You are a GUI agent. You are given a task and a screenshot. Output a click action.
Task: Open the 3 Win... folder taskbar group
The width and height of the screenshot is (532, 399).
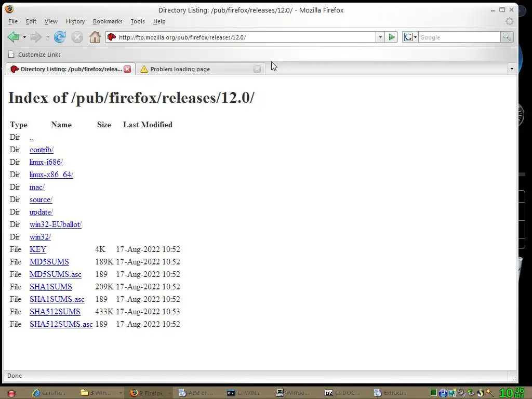101,393
